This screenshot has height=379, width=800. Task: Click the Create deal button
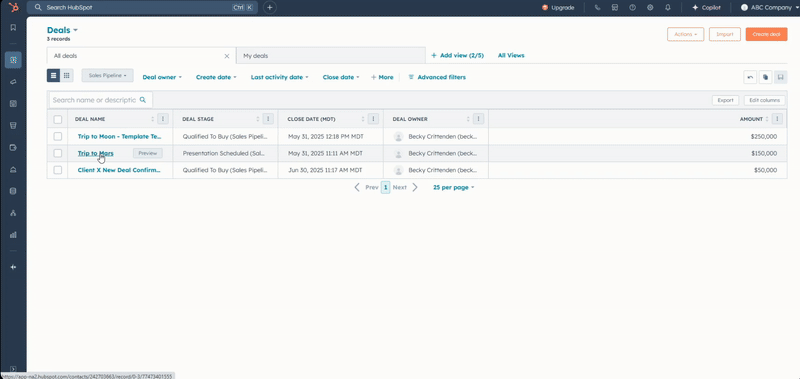tap(766, 34)
